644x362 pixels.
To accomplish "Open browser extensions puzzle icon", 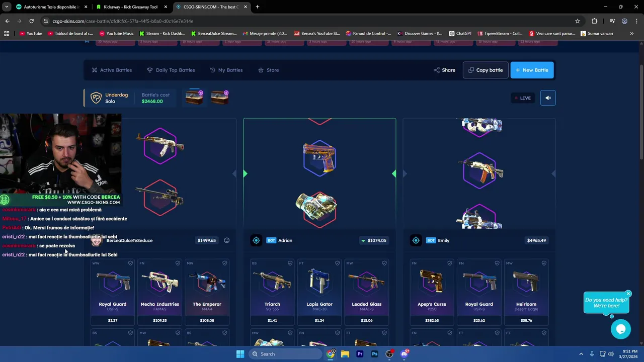I will coord(595,21).
